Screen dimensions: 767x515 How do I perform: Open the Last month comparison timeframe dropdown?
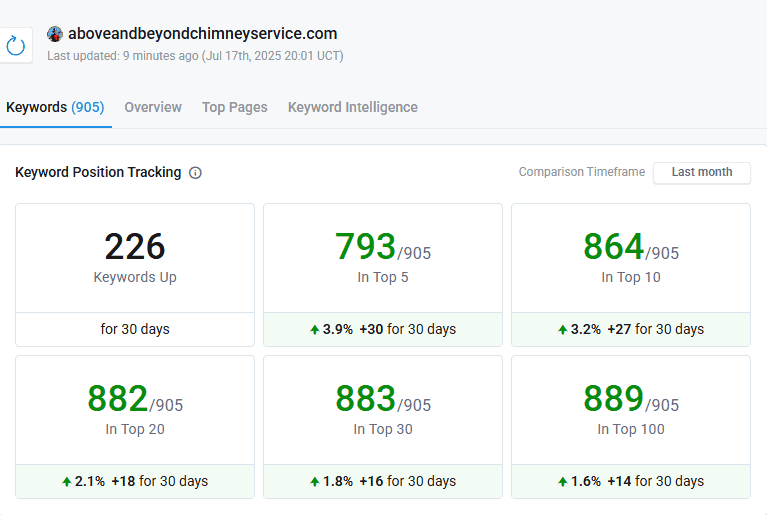pos(701,172)
